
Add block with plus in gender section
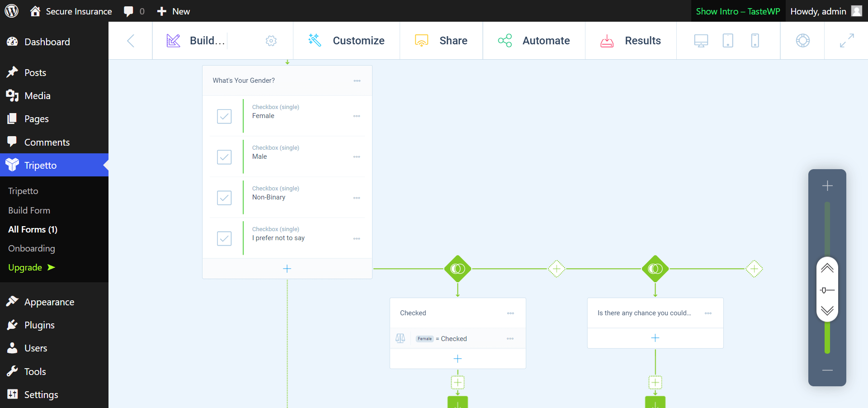(x=287, y=269)
